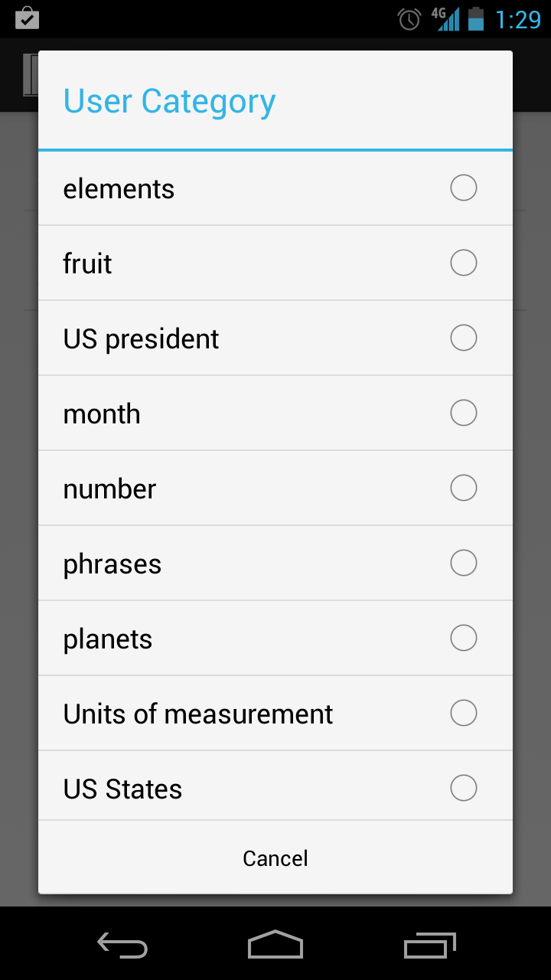Choose US president radio option
The height and width of the screenshot is (980, 551).
click(463, 338)
